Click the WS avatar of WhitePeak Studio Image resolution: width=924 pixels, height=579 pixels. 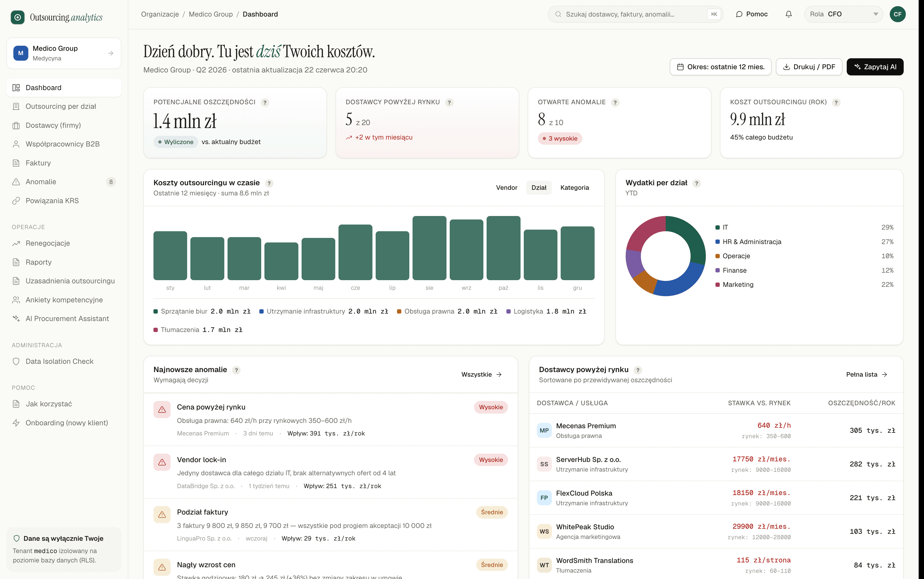pyautogui.click(x=544, y=531)
